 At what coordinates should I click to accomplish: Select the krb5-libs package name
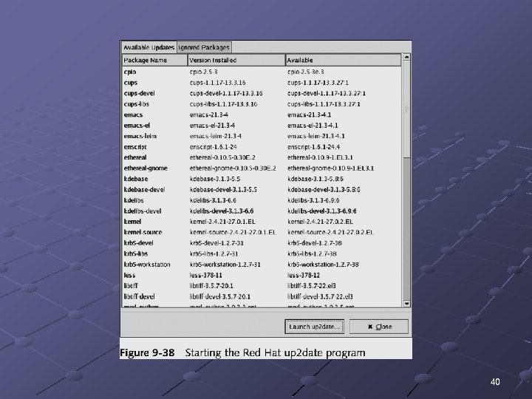click(136, 253)
